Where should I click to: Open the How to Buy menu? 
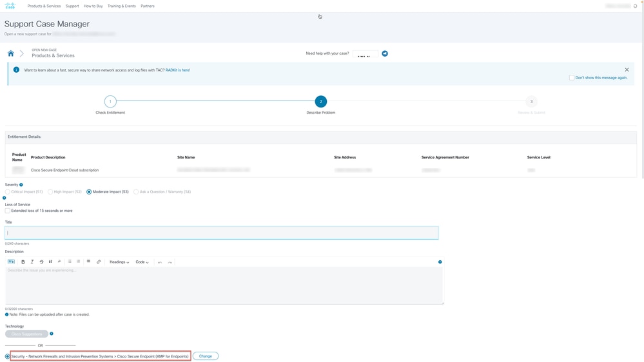(x=93, y=6)
